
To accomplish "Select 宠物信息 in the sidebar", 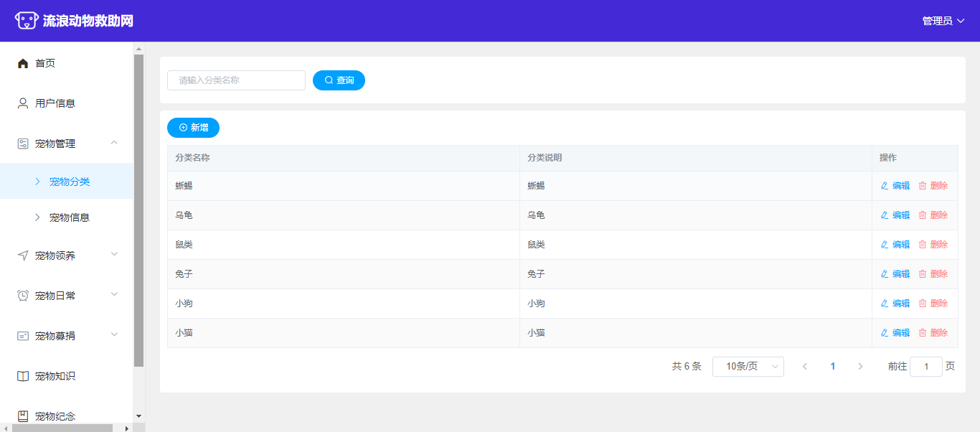I will pyautogui.click(x=70, y=217).
